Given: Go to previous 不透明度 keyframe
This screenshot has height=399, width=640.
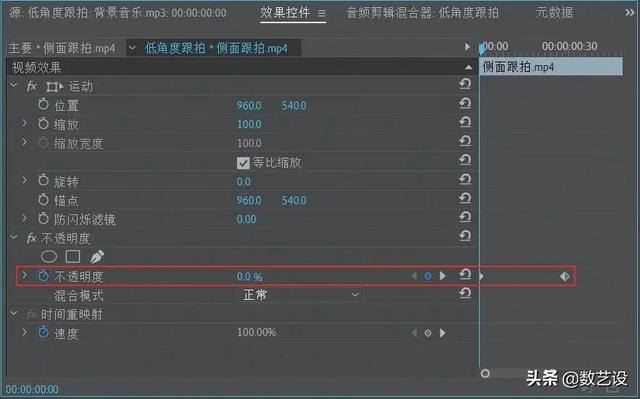Looking at the screenshot, I should [x=414, y=276].
